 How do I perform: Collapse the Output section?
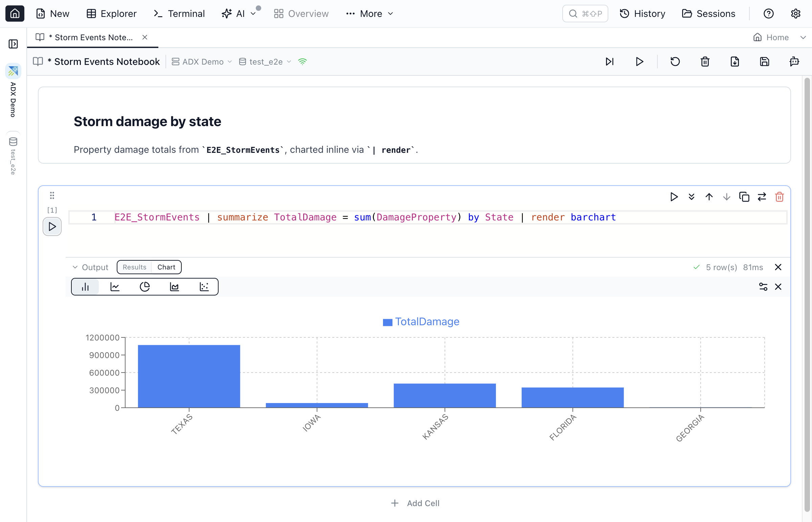[90, 267]
